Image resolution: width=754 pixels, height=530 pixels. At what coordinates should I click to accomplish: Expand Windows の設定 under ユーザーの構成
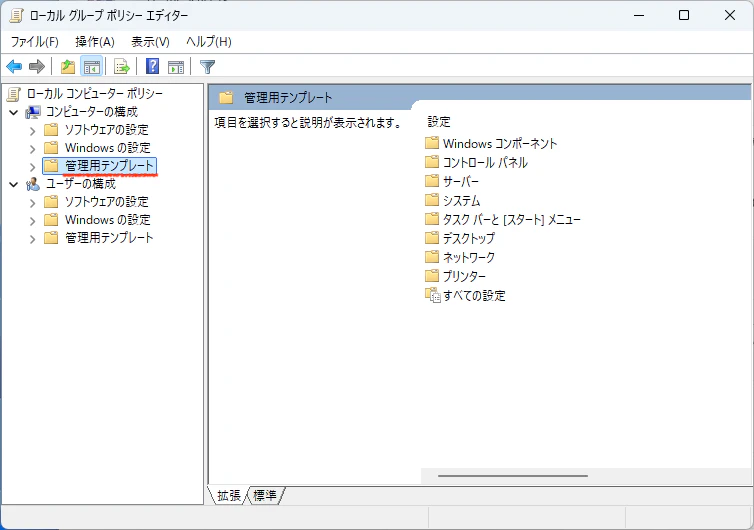click(x=32, y=221)
